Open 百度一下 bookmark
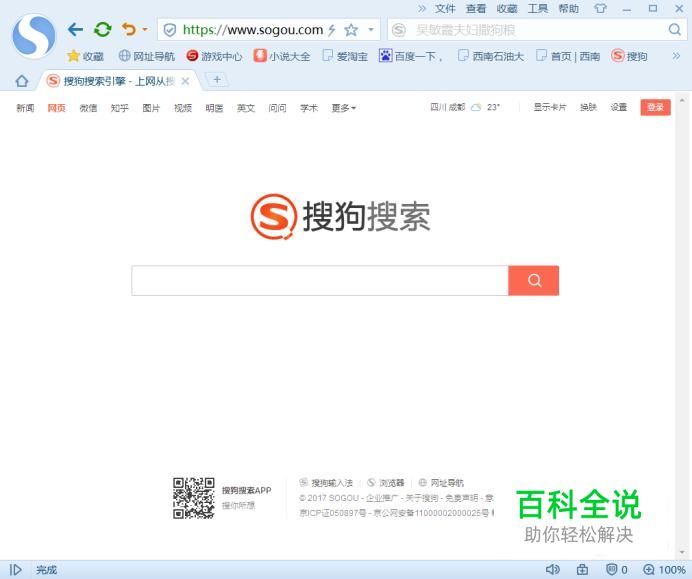The image size is (692, 579). [410, 56]
